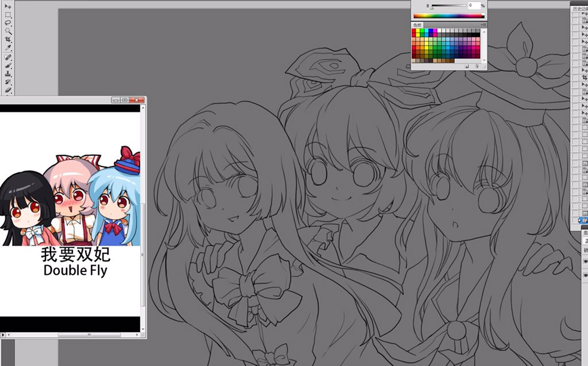Click reference window vertical scrollbar thumb
The height and width of the screenshot is (366, 588).
click(x=142, y=255)
